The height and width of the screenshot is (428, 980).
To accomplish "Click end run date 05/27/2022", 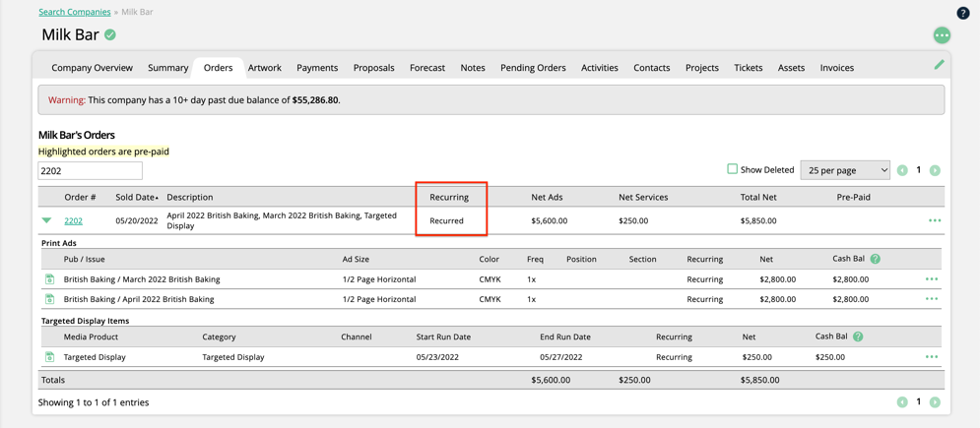I will (x=561, y=357).
